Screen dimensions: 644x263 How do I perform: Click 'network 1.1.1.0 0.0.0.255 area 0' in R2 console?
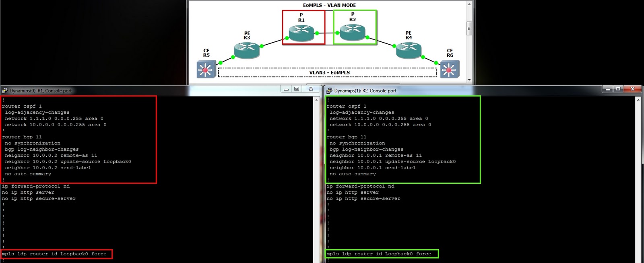379,119
